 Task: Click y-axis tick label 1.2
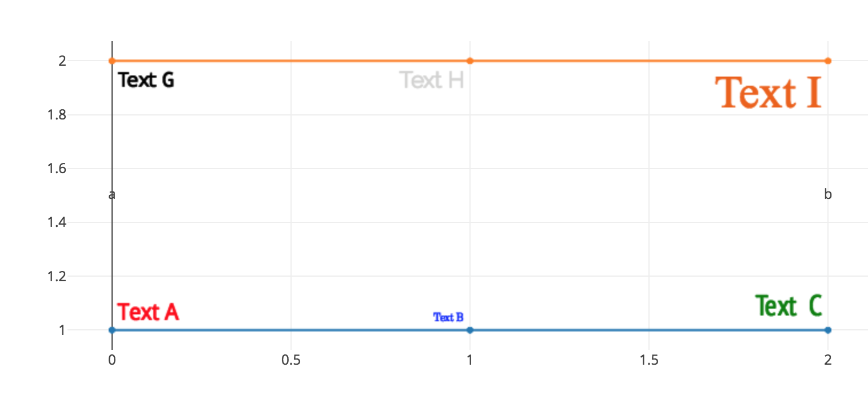[x=58, y=276]
